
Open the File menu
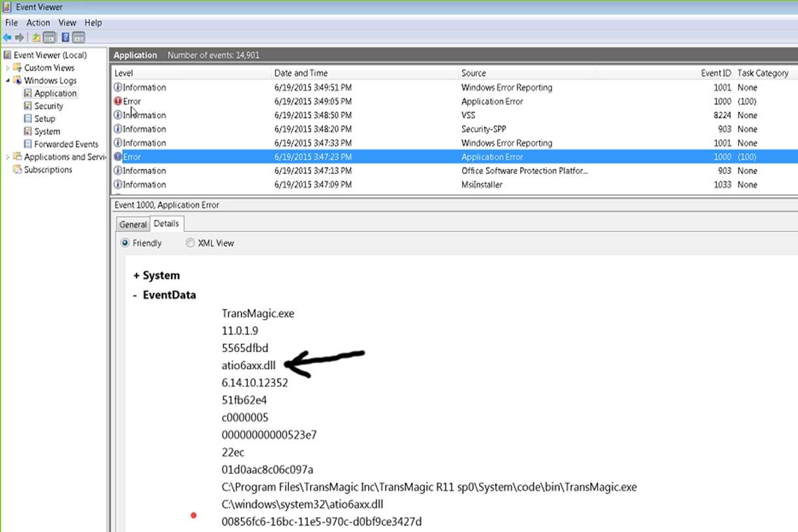pos(11,22)
